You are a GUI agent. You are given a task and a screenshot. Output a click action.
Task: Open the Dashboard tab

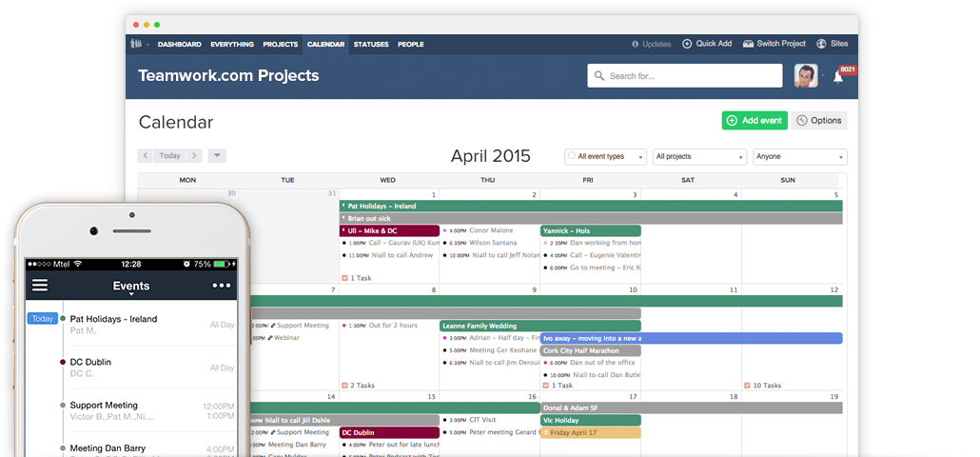(x=179, y=44)
